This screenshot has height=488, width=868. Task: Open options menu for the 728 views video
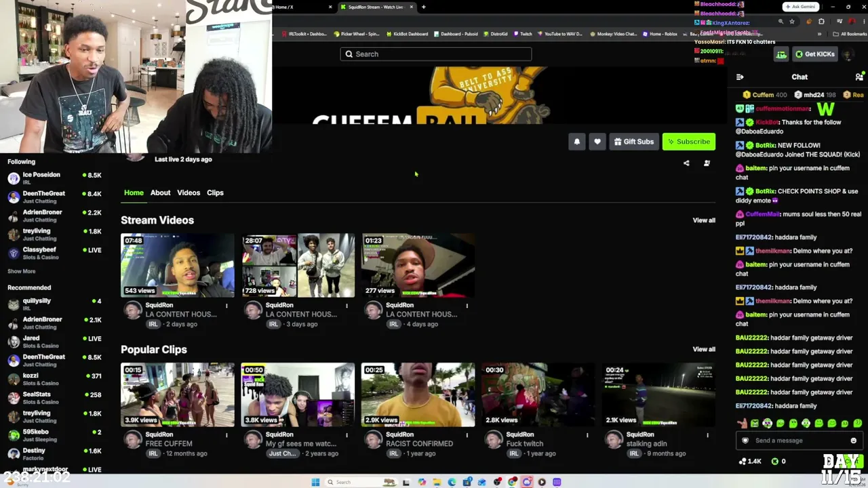(x=347, y=306)
